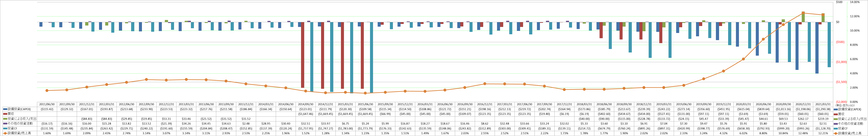Image resolution: width=868 pixels, height=136 pixels.
Task: Click teal 投資CF swatch in table row header
Action: 5,128
